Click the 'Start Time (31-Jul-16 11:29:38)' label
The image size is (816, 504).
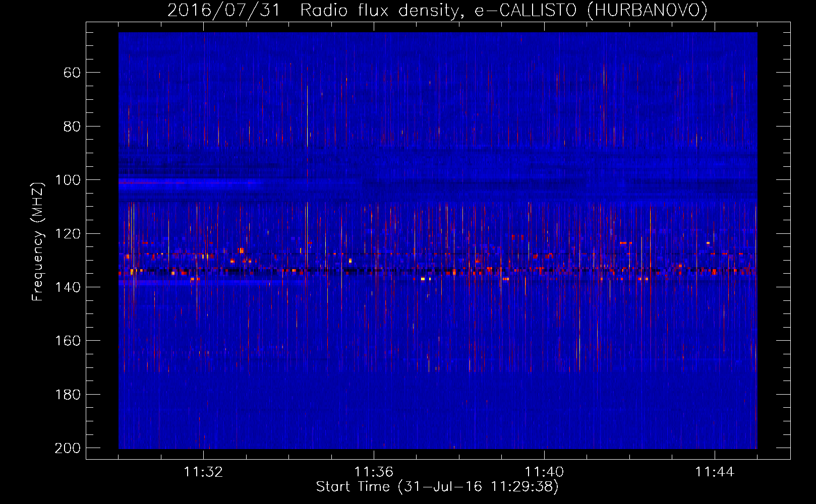[x=437, y=487]
